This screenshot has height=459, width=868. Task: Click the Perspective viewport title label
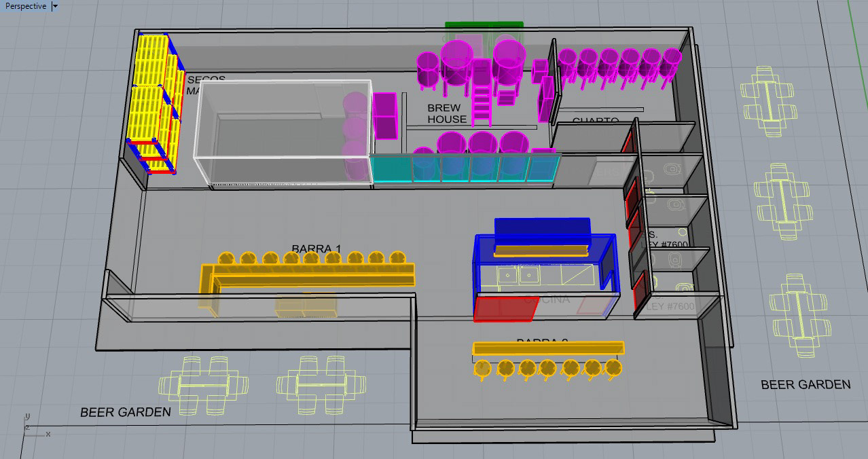click(26, 6)
